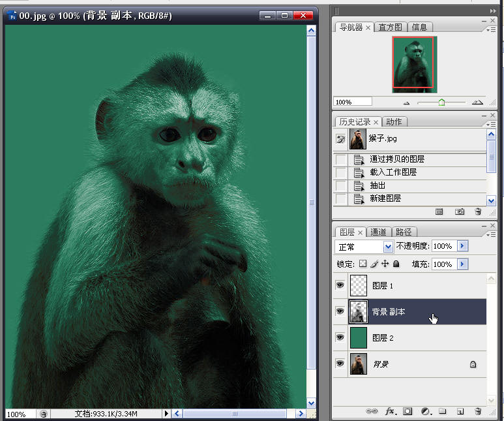This screenshot has width=504, height=421.
Task: Select the 猴子.jpg history snapshot
Action: (417, 139)
